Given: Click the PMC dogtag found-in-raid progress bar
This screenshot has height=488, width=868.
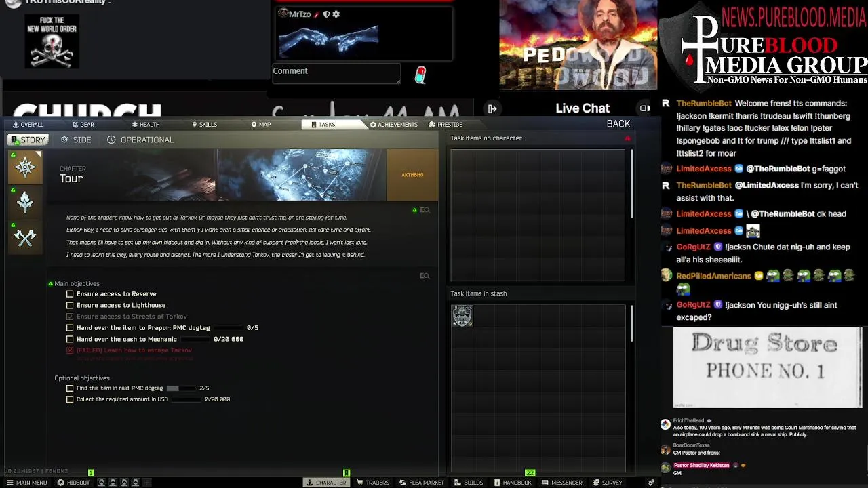Looking at the screenshot, I should [x=182, y=388].
